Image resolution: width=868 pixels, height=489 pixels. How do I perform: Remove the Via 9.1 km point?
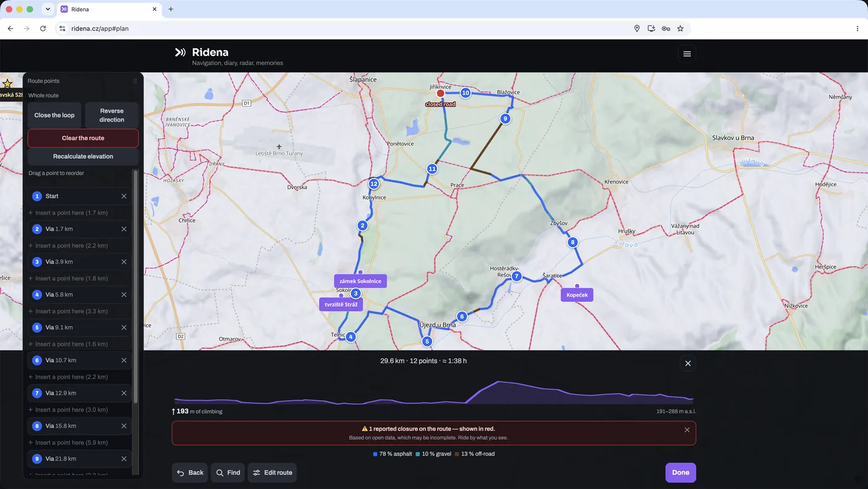click(x=124, y=328)
